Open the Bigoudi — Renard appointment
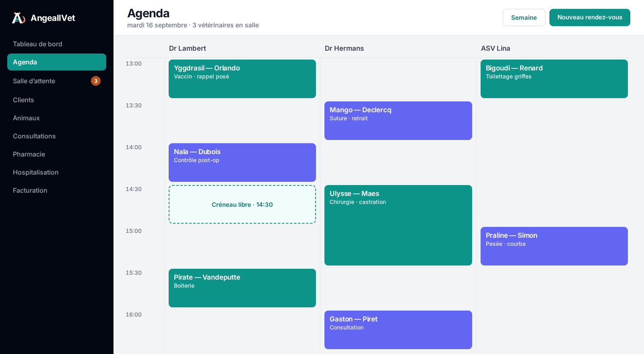 (x=554, y=79)
